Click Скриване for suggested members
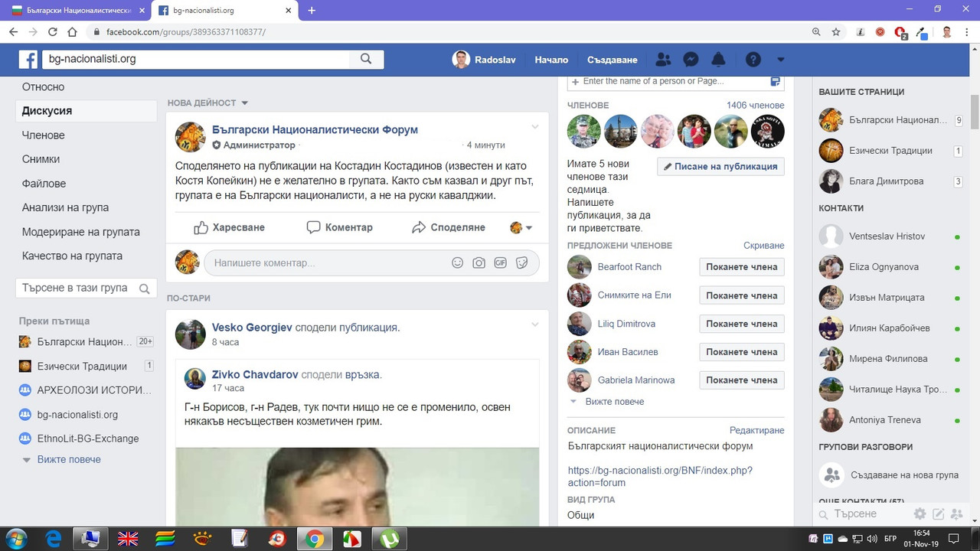 pyautogui.click(x=764, y=246)
